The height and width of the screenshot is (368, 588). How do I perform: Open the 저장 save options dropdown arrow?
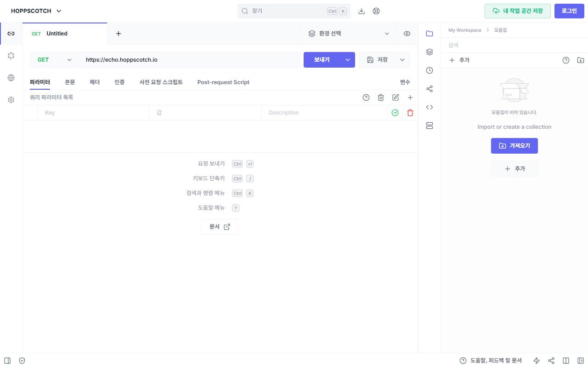(x=402, y=59)
